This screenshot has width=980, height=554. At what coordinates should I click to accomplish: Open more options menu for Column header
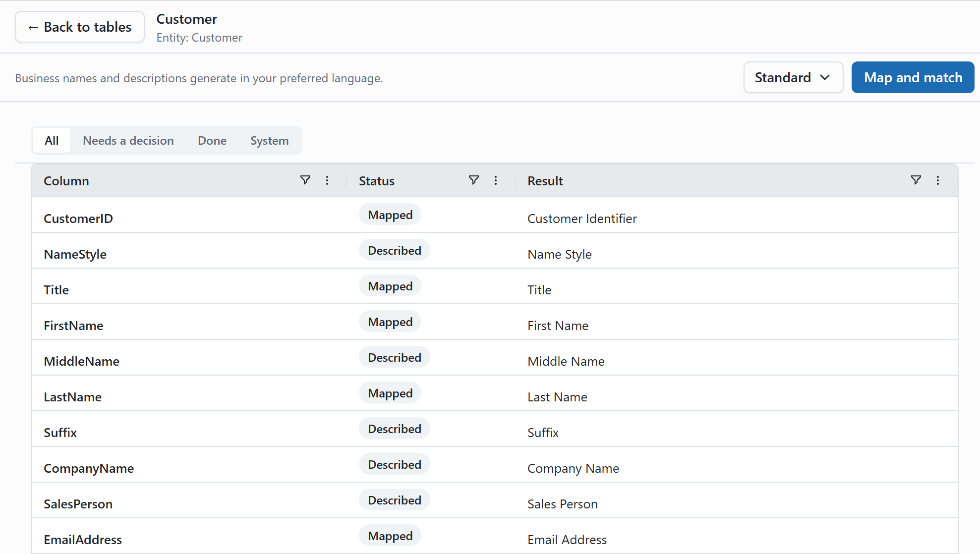[327, 180]
